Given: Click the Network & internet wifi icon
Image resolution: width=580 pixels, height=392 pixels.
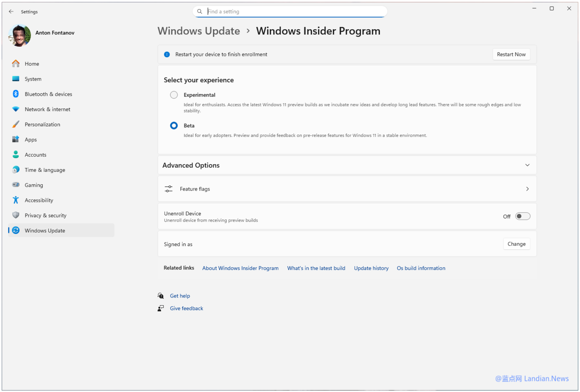Looking at the screenshot, I should pyautogui.click(x=16, y=109).
